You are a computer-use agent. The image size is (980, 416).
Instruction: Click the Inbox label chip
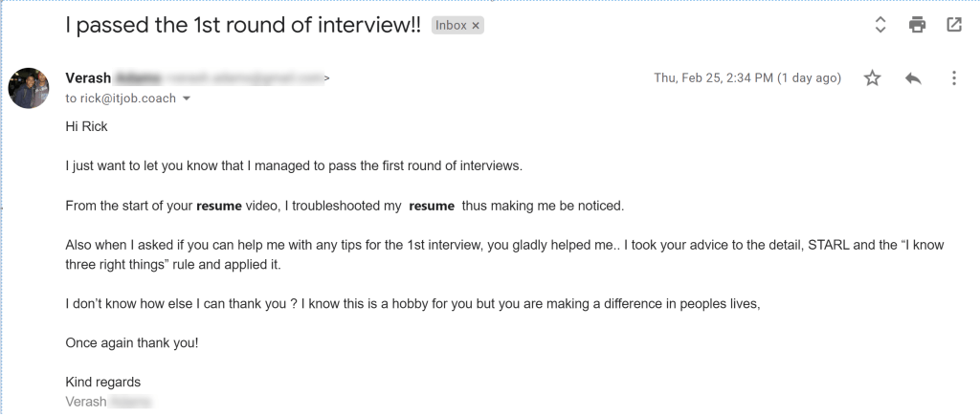pyautogui.click(x=452, y=26)
